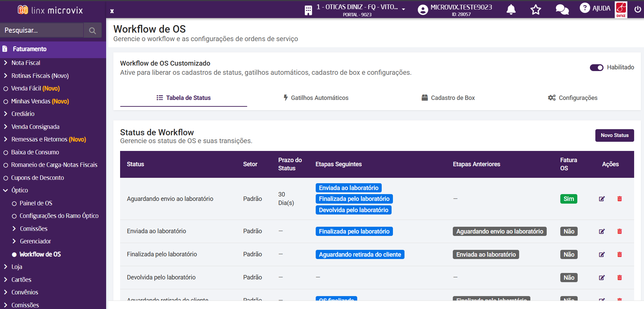Open the notifications bell
Image resolution: width=644 pixels, height=309 pixels.
pyautogui.click(x=511, y=10)
